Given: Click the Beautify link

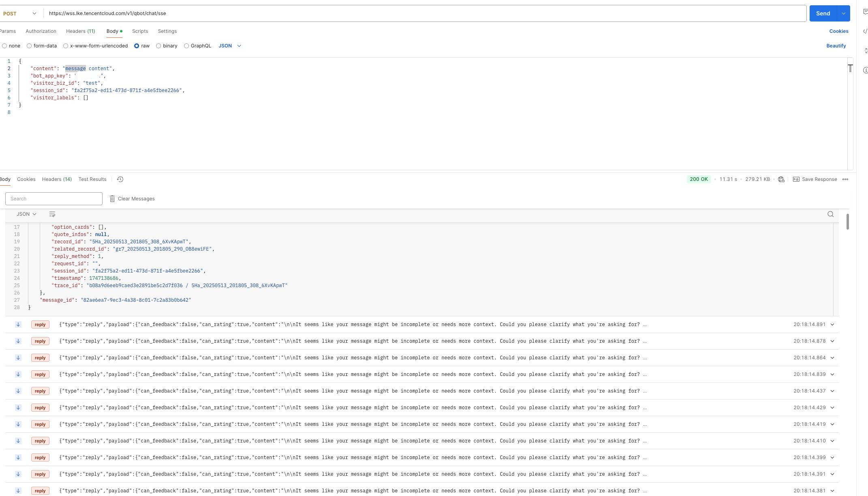Looking at the screenshot, I should [x=836, y=46].
